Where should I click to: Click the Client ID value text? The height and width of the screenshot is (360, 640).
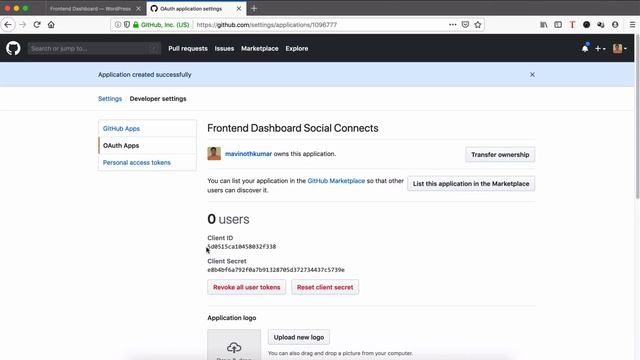coord(242,247)
